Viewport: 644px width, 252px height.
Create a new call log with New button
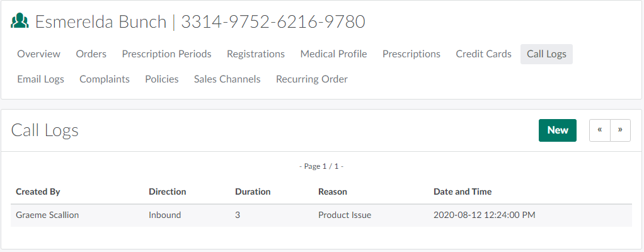click(x=558, y=130)
